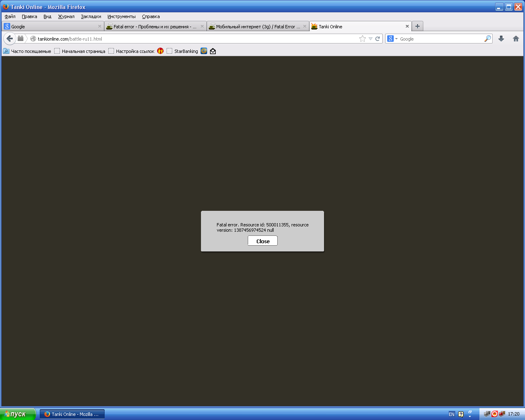Image resolution: width=525 pixels, height=420 pixels.
Task: Open the Закладки menu
Action: (x=91, y=16)
